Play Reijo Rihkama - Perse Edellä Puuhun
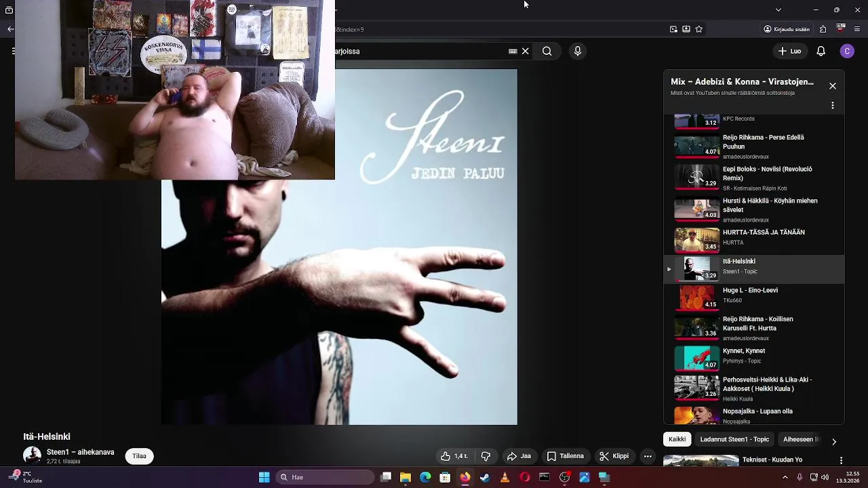This screenshot has width=868, height=488. coord(754,146)
